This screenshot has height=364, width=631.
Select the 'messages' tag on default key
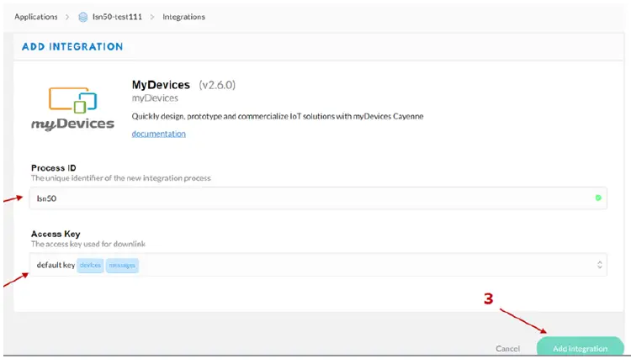tap(122, 265)
